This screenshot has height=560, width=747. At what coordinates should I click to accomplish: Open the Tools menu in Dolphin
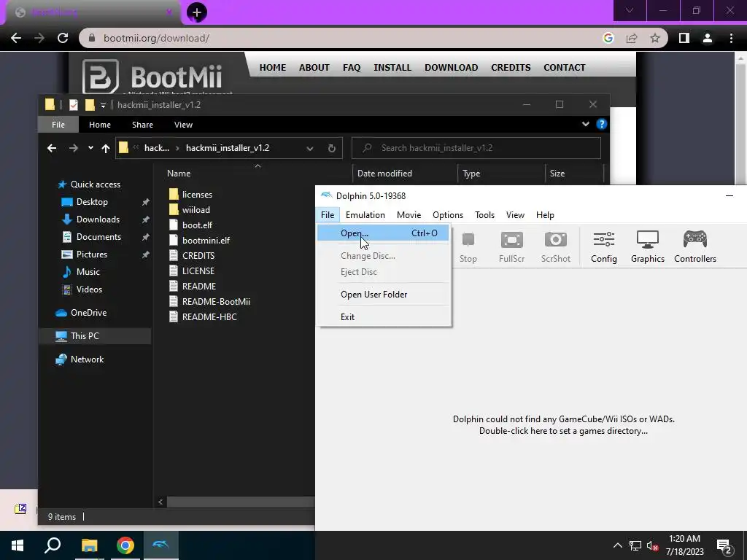[484, 215]
